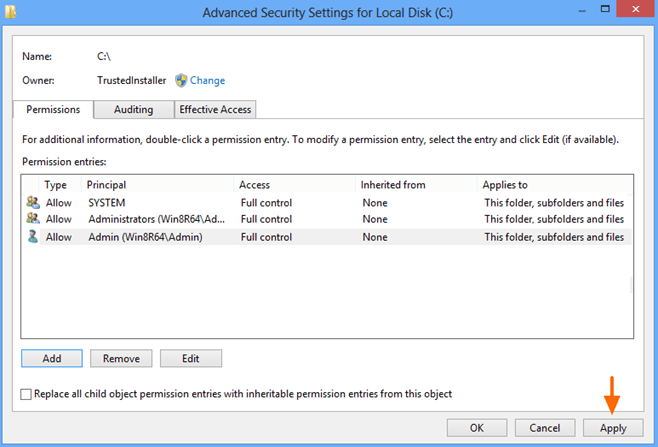Open the Auditing tab

(x=133, y=110)
